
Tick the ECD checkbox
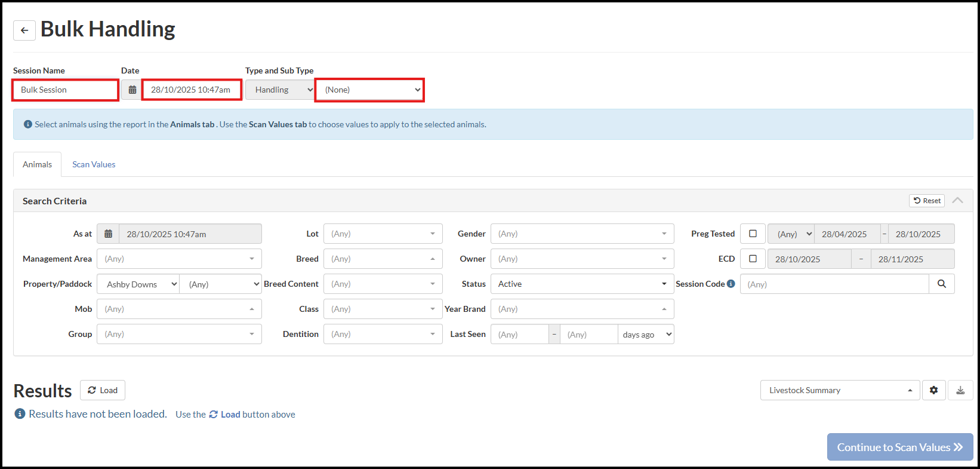pos(753,259)
